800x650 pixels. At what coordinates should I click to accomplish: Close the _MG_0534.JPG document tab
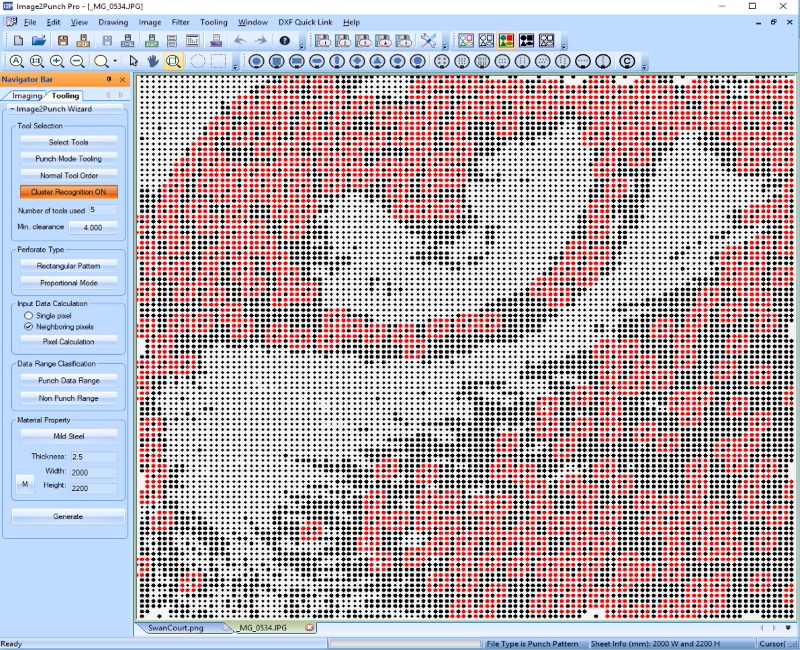309,628
